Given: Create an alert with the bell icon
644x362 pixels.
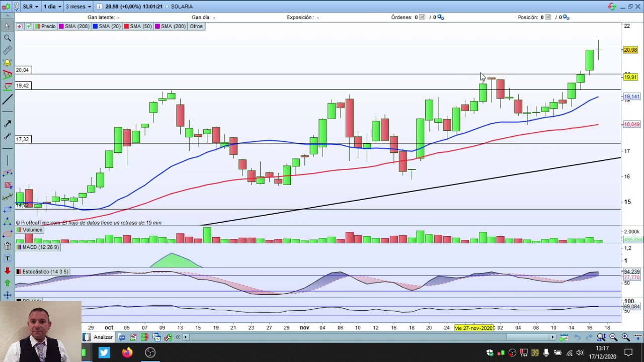Looking at the screenshot, I should (7, 62).
